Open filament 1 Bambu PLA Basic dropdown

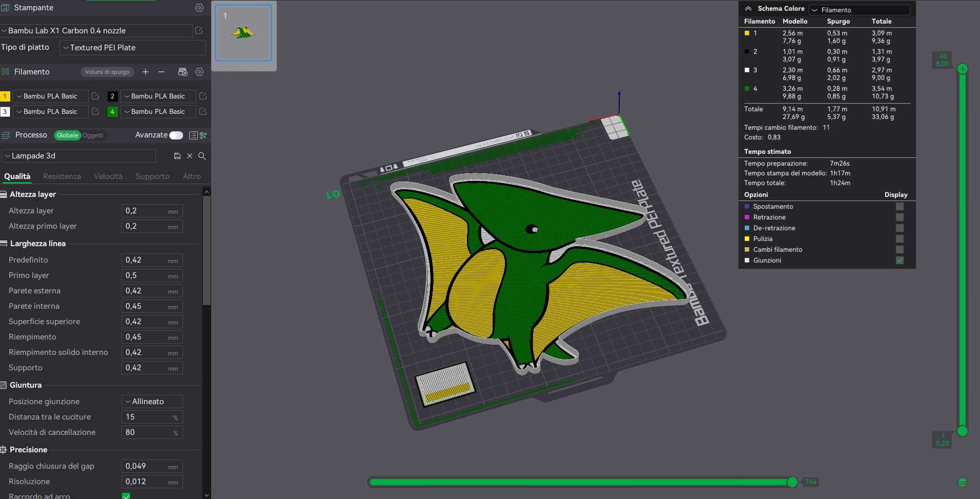pos(50,96)
